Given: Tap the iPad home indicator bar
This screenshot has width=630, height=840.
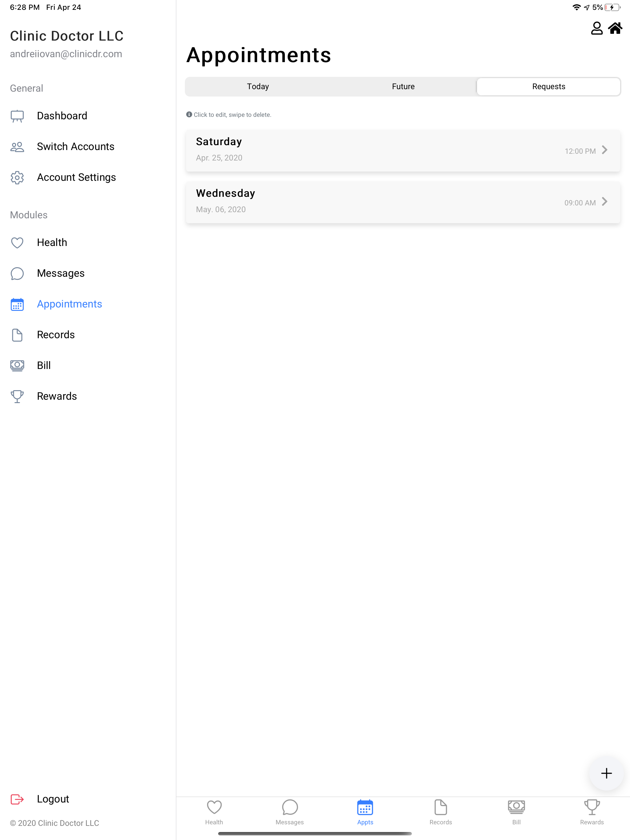Looking at the screenshot, I should pyautogui.click(x=315, y=834).
